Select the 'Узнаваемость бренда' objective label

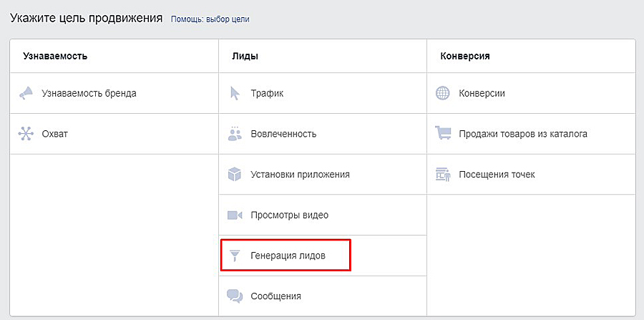[89, 93]
